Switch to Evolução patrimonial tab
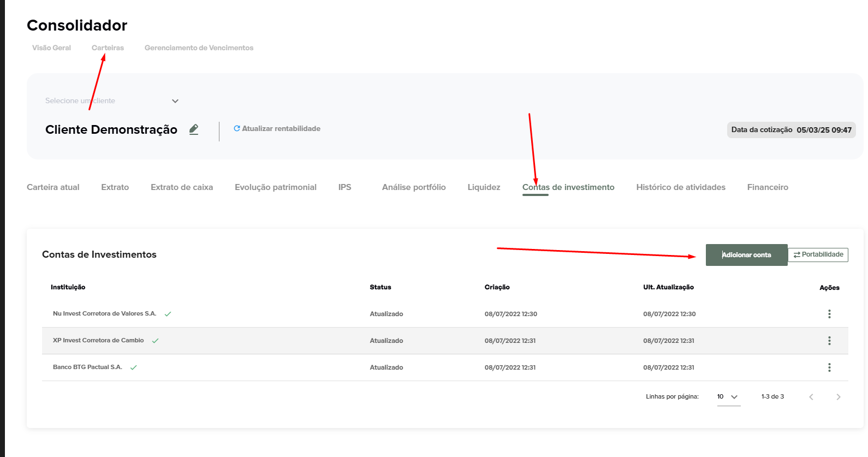 click(275, 187)
